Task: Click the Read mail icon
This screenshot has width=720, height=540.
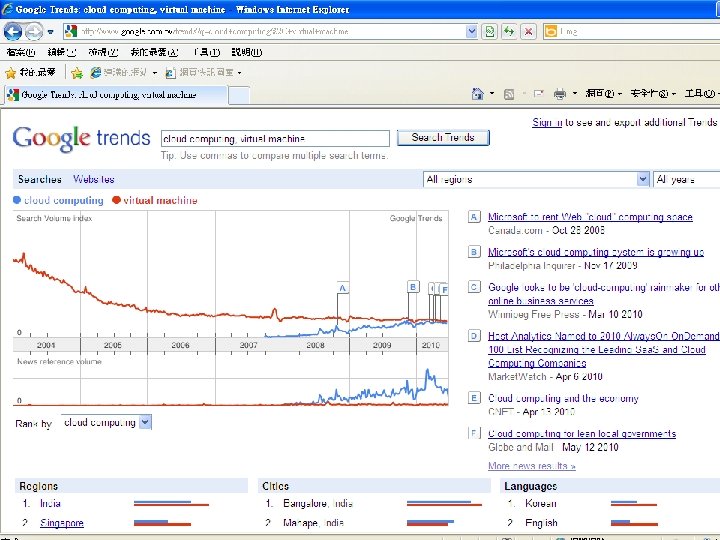Action: click(x=538, y=94)
